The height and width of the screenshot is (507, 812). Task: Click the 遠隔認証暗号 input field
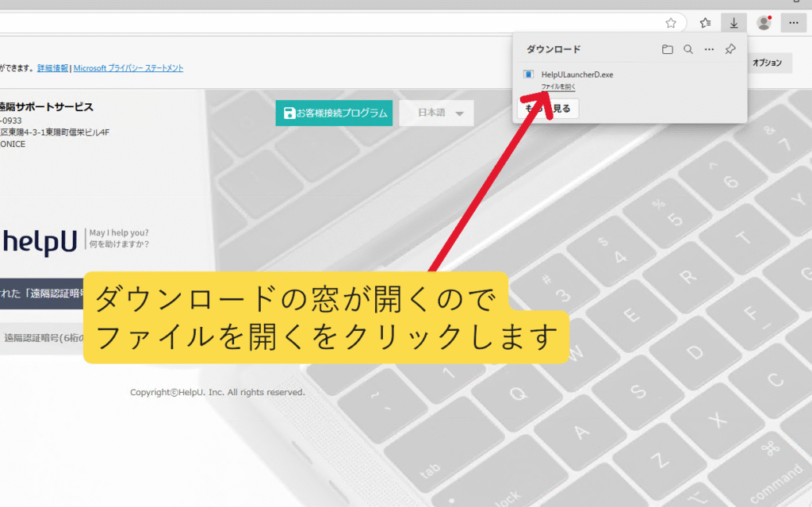(x=42, y=338)
